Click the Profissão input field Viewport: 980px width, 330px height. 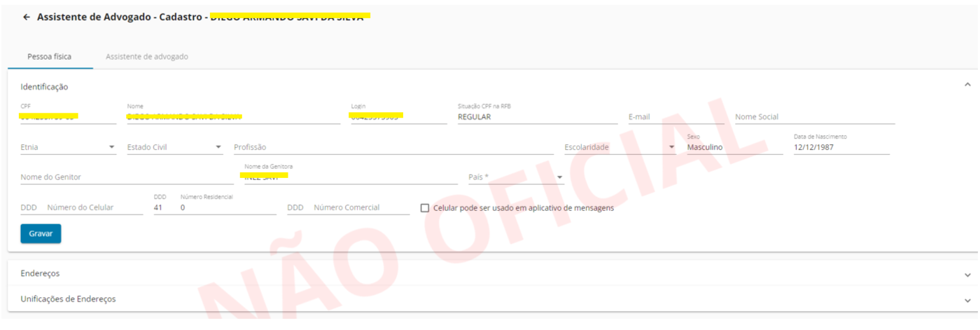point(393,147)
